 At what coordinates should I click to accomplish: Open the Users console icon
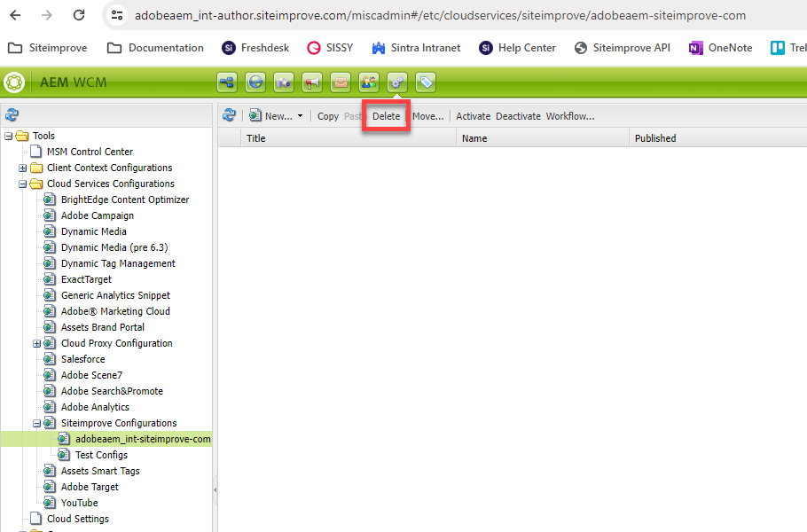point(368,82)
